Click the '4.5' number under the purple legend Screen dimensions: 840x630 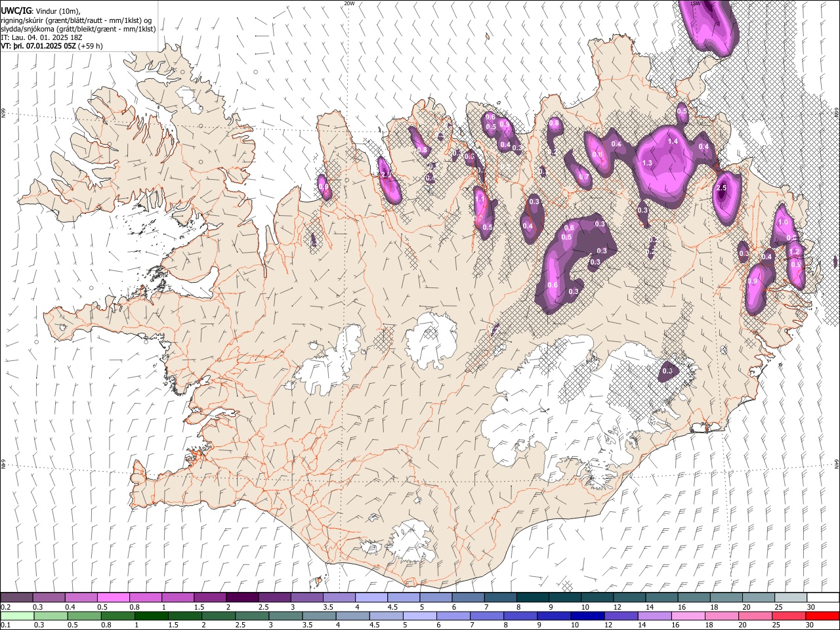click(392, 607)
